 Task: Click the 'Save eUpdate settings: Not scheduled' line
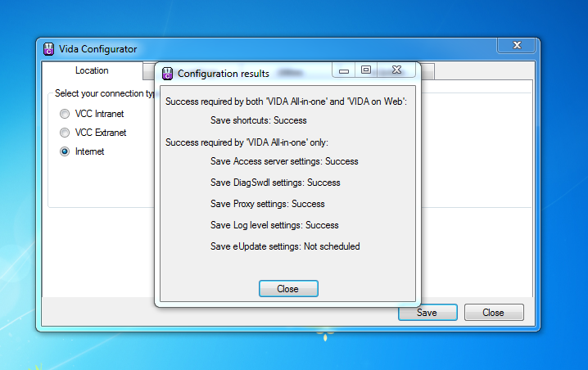pyautogui.click(x=284, y=246)
